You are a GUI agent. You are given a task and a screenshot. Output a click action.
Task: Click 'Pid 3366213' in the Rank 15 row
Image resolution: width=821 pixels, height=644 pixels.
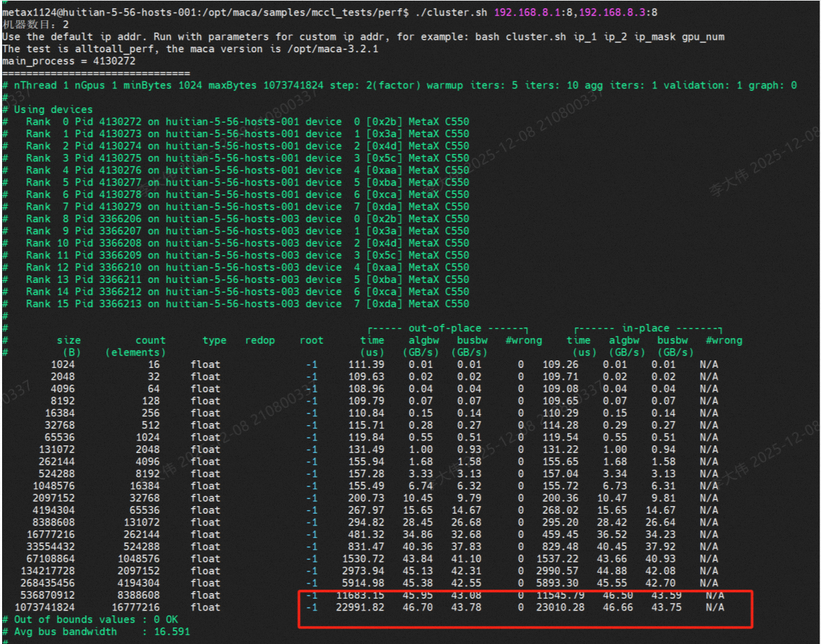pyautogui.click(x=108, y=304)
